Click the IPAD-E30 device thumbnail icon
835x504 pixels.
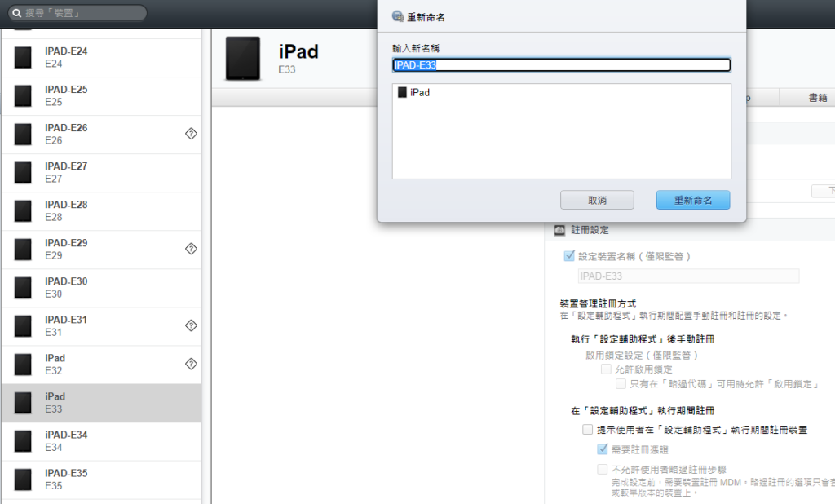pyautogui.click(x=22, y=288)
